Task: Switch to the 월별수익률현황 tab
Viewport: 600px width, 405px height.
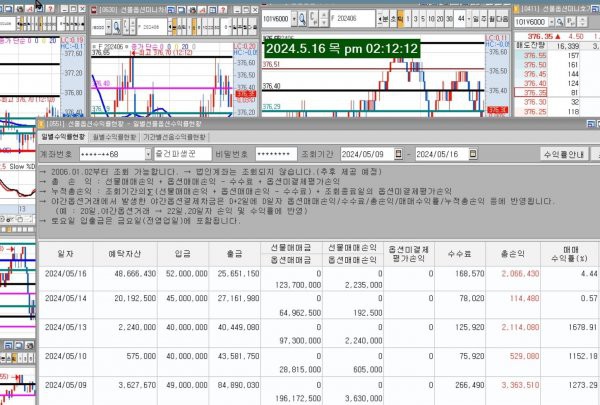Action: click(x=114, y=137)
